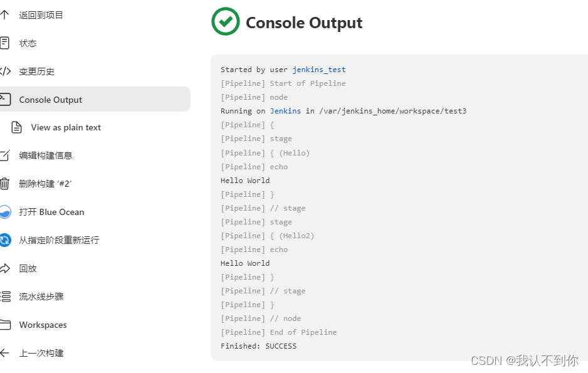
Task: Click the file icon for View as plain text
Action: click(x=17, y=127)
